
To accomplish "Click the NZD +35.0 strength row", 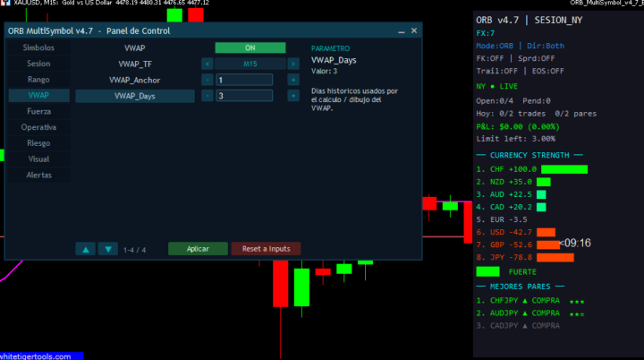I will (513, 182).
